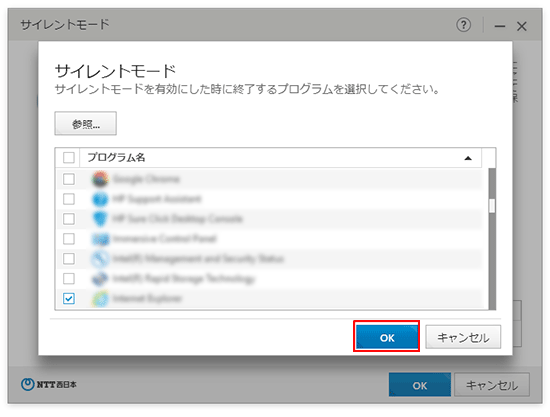Screen dimensions: 550x417
Task: Open help via the question mark icon
Action: tap(463, 25)
